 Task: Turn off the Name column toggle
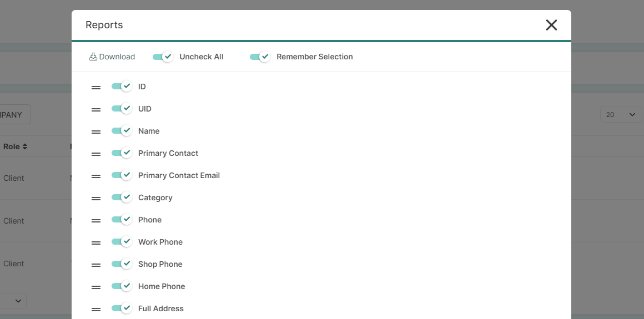point(122,130)
